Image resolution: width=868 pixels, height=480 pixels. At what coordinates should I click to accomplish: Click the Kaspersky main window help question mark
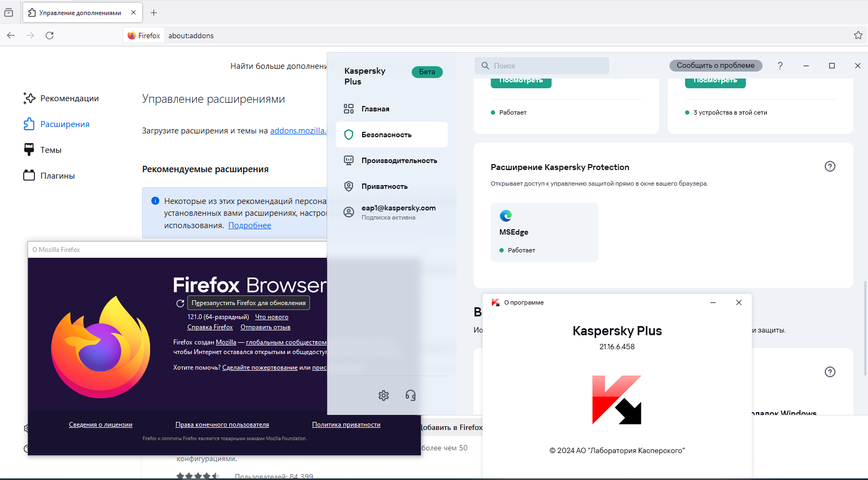point(780,66)
